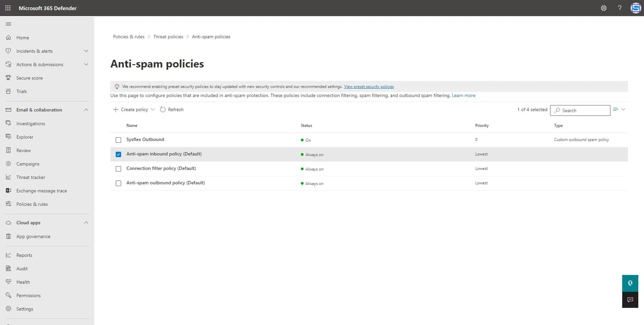Click Microsoft 365 Defender title

click(x=48, y=8)
